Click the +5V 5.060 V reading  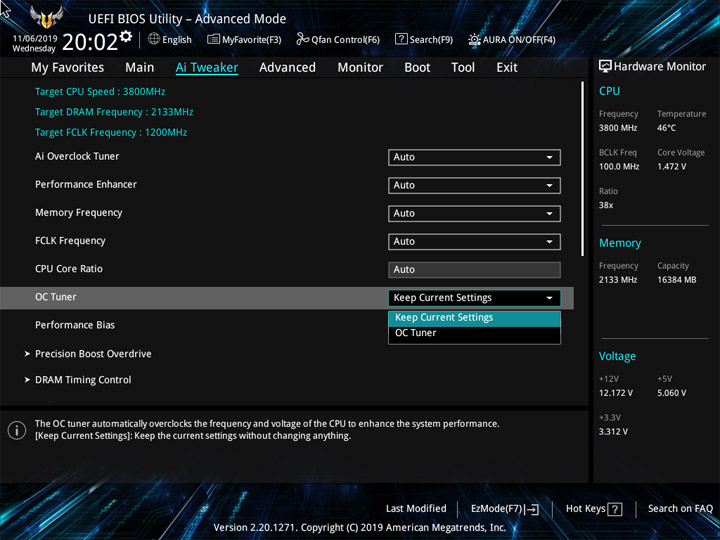tap(672, 393)
